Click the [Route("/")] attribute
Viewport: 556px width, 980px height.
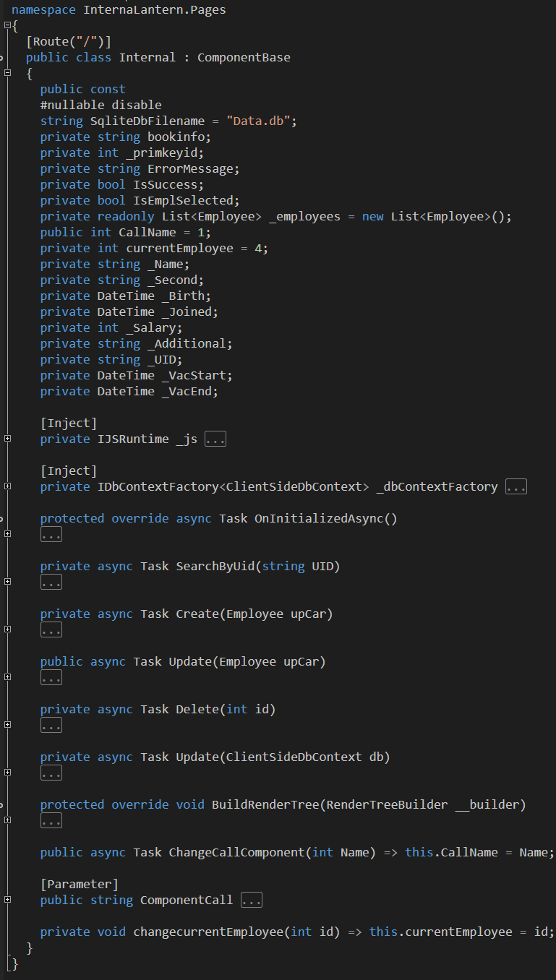tap(68, 41)
